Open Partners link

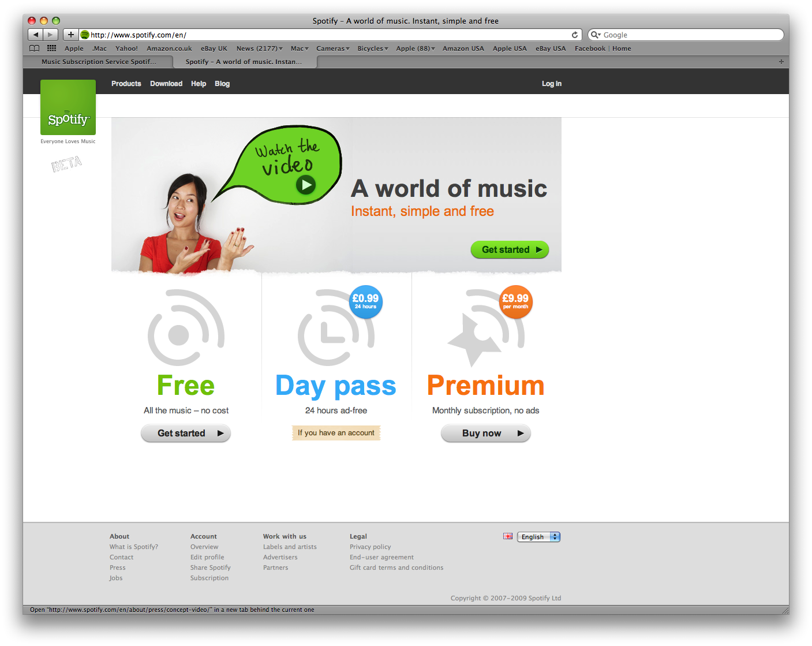(275, 567)
